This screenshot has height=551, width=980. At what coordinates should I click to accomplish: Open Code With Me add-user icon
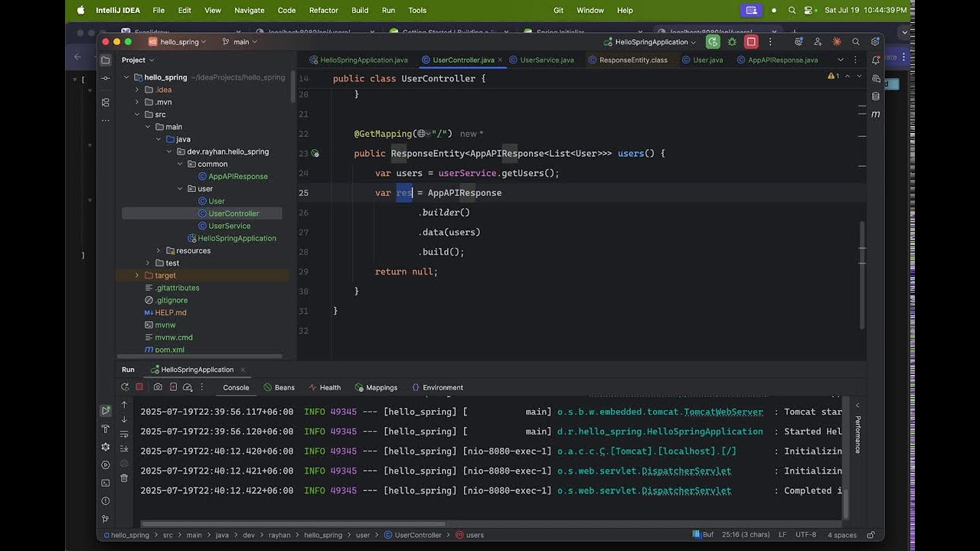point(818,42)
